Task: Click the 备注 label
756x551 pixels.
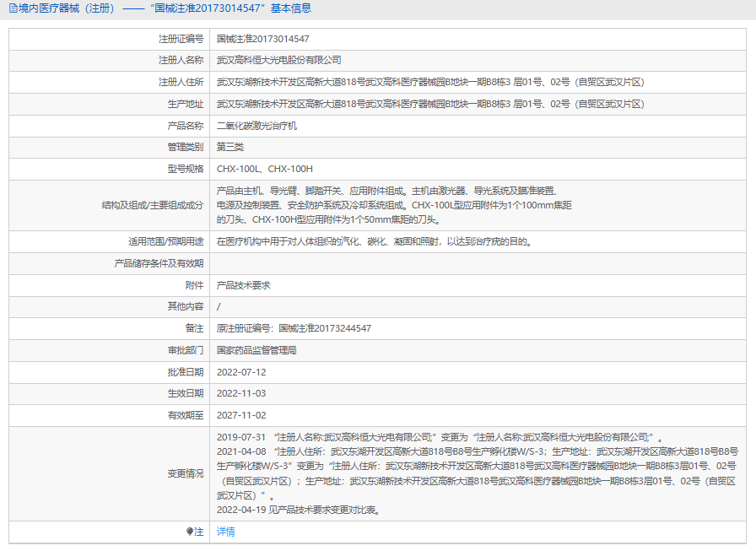Action: (x=194, y=328)
